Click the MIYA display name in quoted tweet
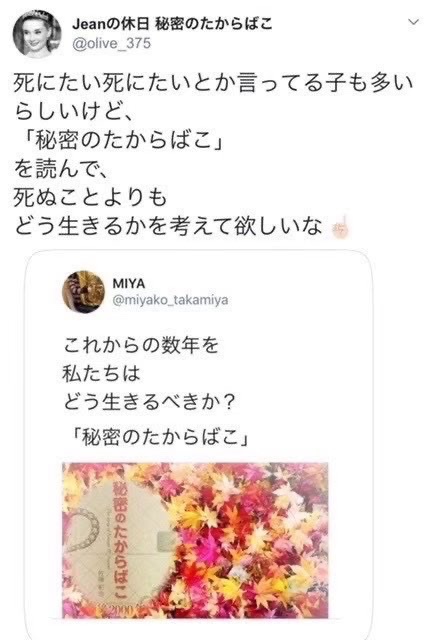The height and width of the screenshot is (640, 432). pyautogui.click(x=129, y=283)
